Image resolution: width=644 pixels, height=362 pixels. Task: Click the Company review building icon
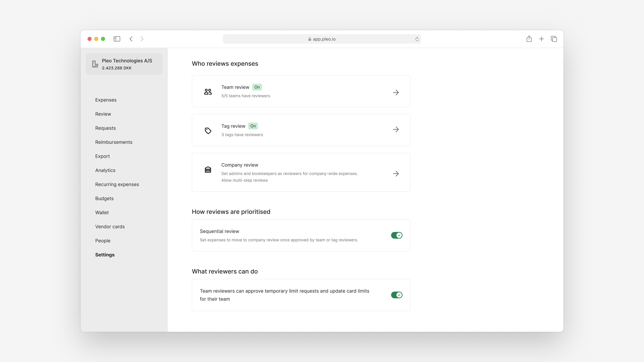(208, 170)
